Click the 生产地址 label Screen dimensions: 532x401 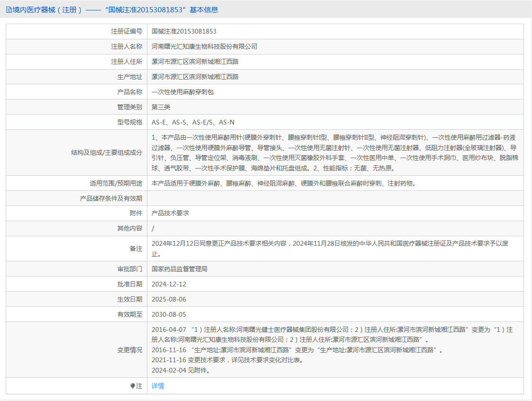tap(130, 77)
